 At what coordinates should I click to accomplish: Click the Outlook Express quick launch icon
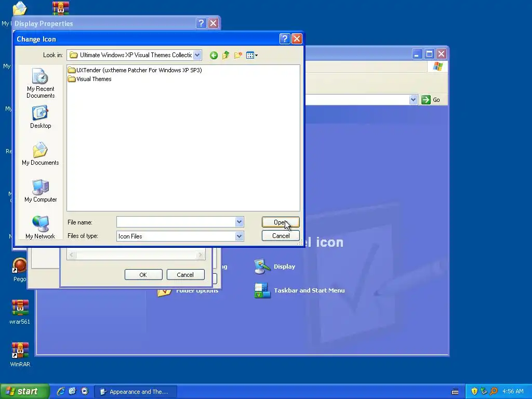(73, 391)
